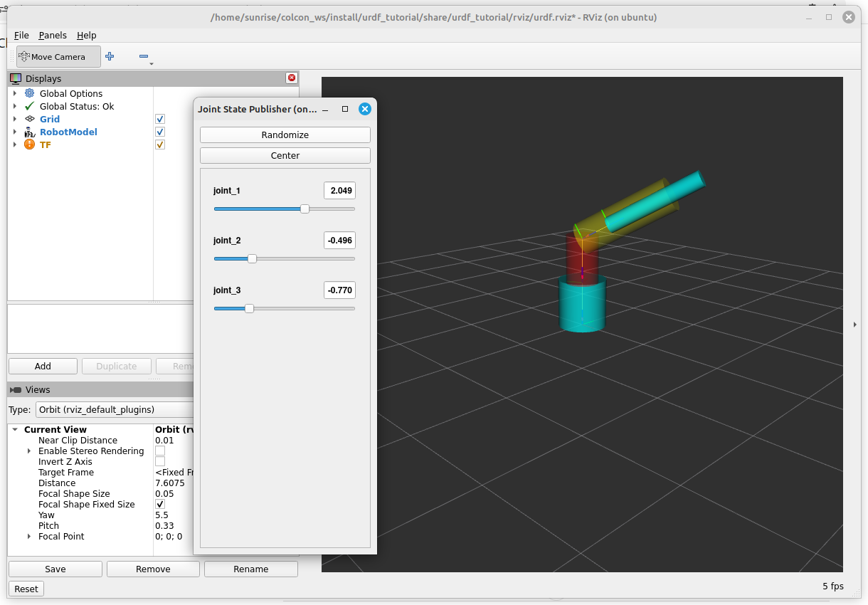Viewport: 868px width, 605px height.
Task: Toggle the TF display checkbox
Action: point(160,145)
